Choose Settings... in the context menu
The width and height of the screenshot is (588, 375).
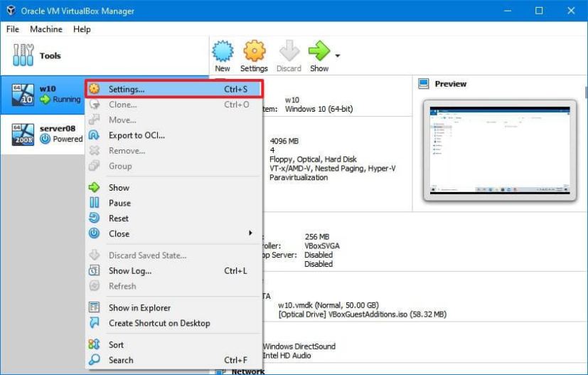click(x=174, y=90)
